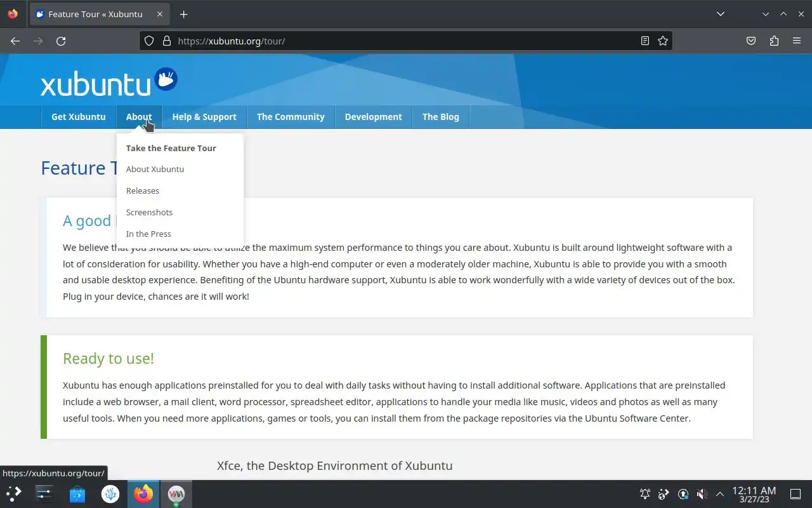Open a new tab with plus button

click(x=183, y=14)
